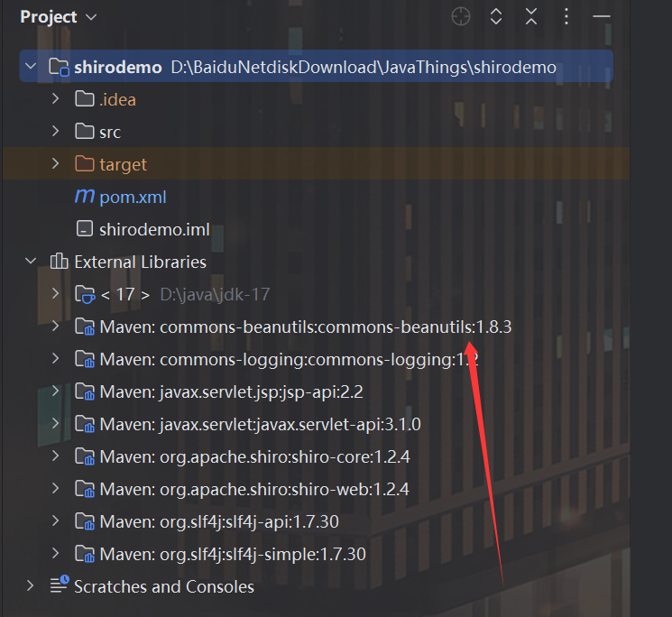Expand the target folder
The height and width of the screenshot is (617, 672).
coord(56,164)
